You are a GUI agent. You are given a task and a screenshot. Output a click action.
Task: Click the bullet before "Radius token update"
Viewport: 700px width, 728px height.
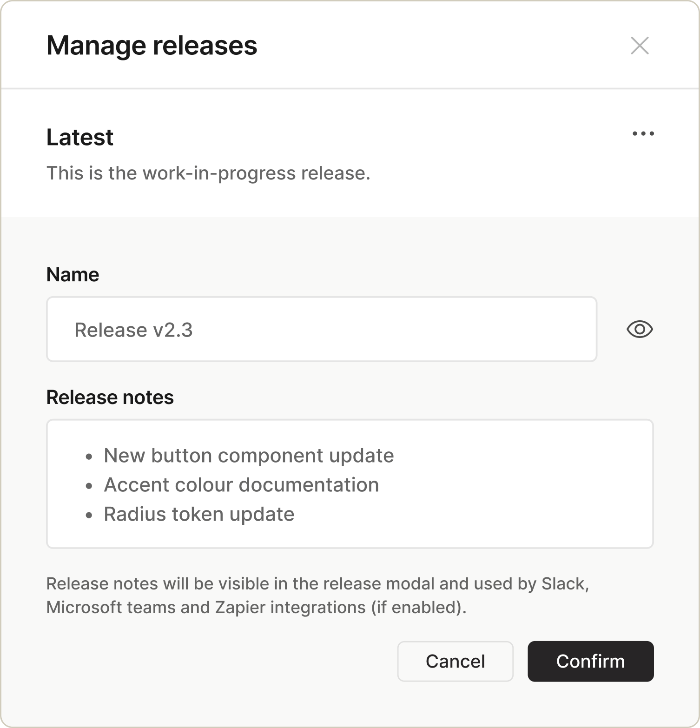pyautogui.click(x=89, y=515)
